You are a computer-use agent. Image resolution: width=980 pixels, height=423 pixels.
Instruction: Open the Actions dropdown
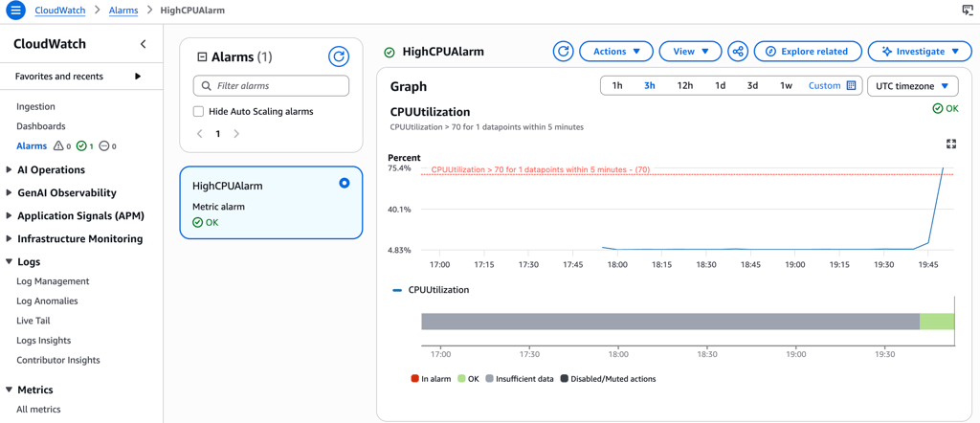coord(615,52)
